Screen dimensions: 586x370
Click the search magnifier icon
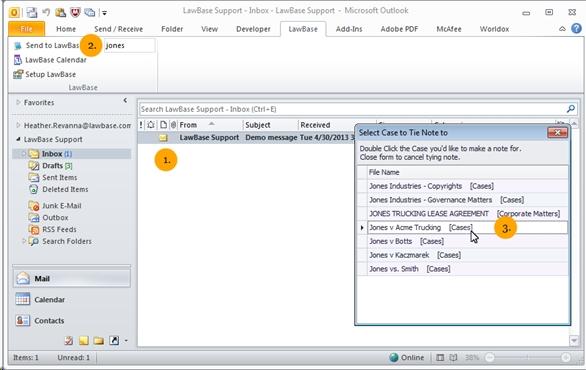[x=571, y=109]
